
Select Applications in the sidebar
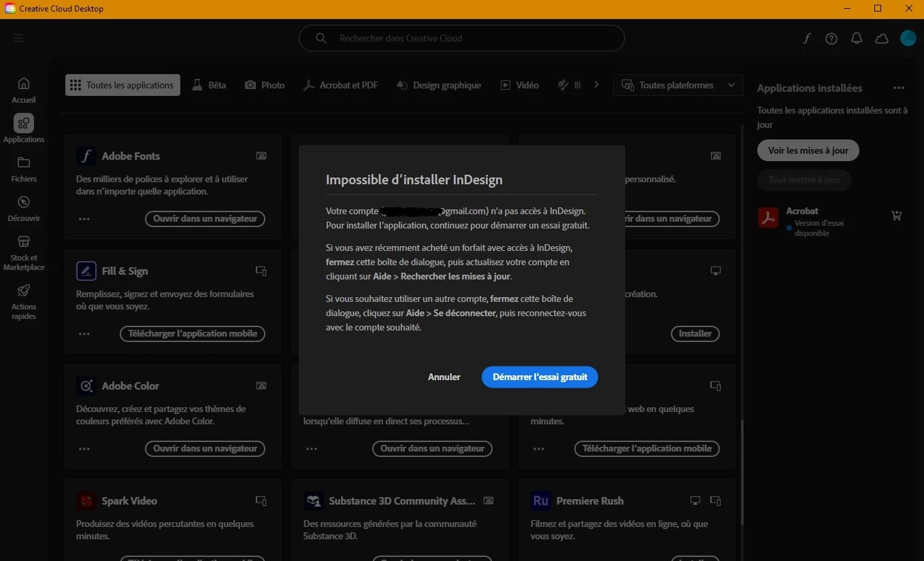[24, 129]
